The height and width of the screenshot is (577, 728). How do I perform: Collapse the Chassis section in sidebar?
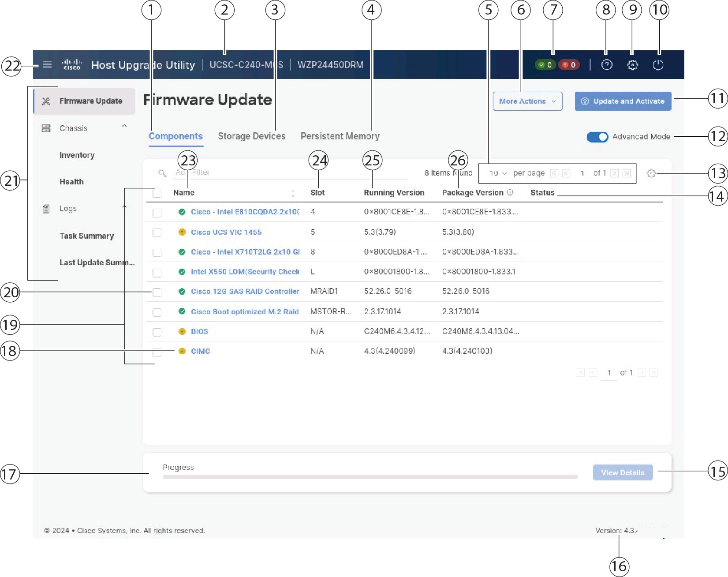coord(125,126)
